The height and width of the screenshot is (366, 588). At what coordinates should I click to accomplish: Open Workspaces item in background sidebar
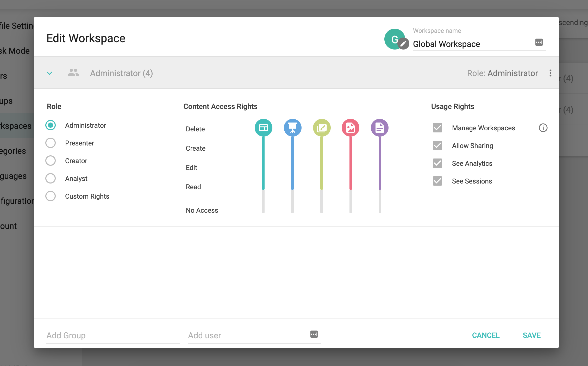(17, 126)
